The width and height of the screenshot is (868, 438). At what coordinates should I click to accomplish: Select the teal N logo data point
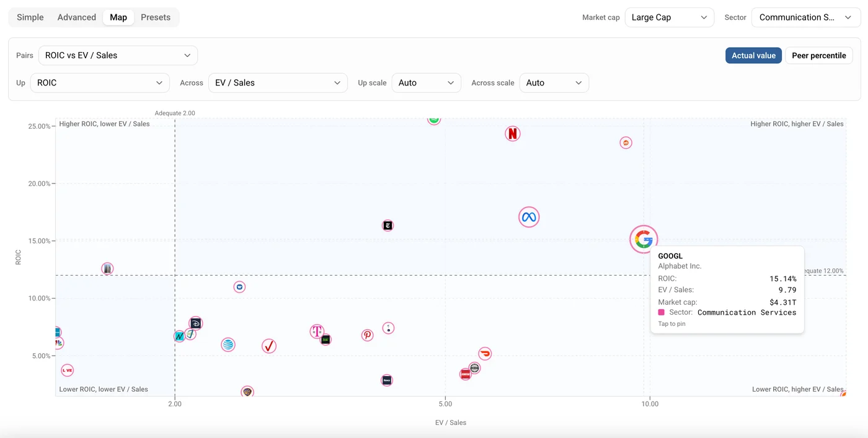click(179, 336)
